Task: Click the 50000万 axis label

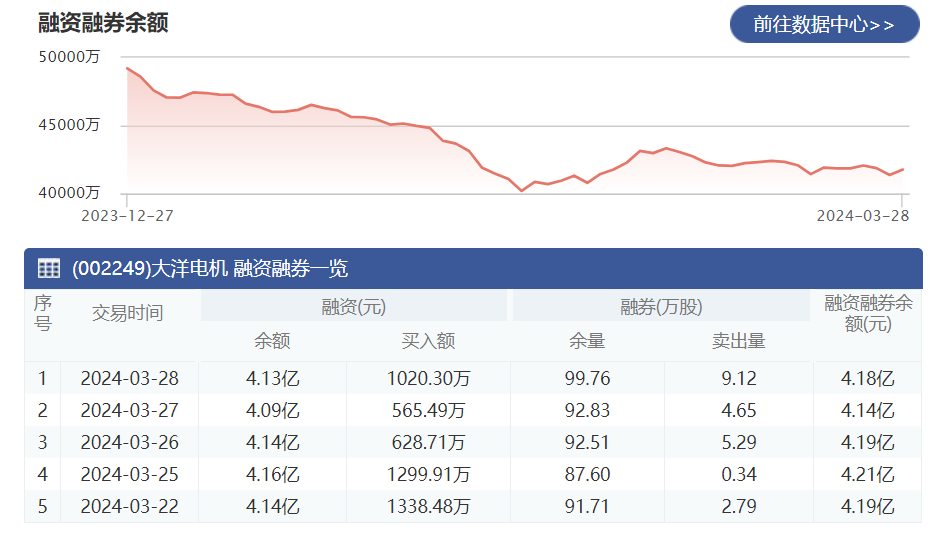Action: [69, 57]
